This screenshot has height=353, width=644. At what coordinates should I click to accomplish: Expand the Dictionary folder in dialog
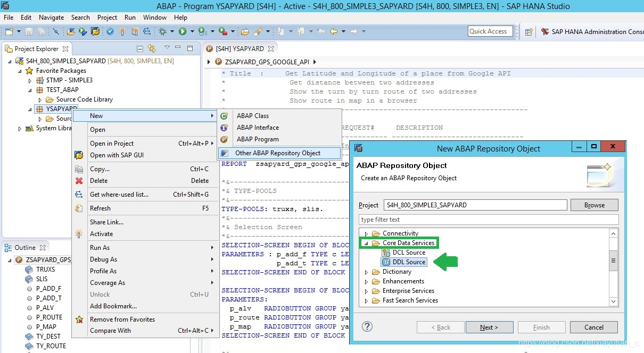tap(366, 272)
